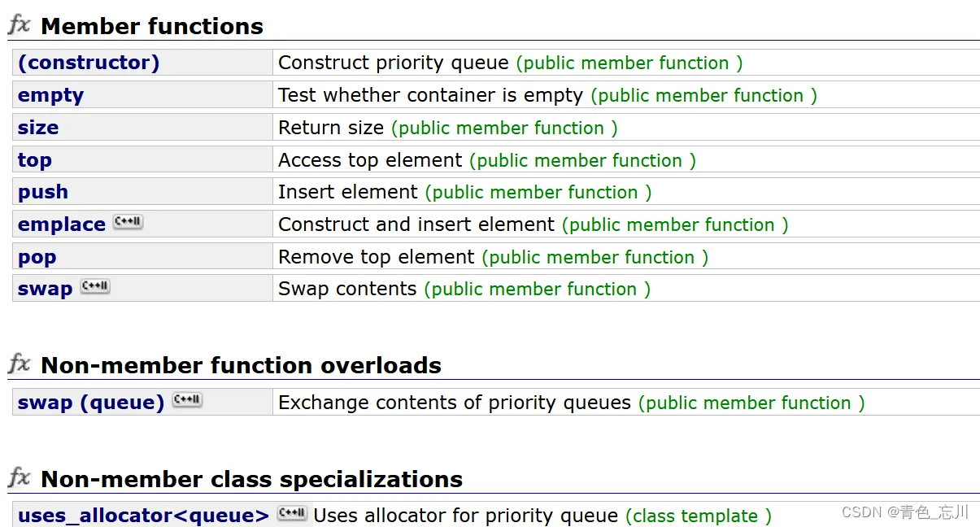This screenshot has width=980, height=527.
Task: Click the fx icon beside Non-member function overloads
Action: tap(20, 364)
